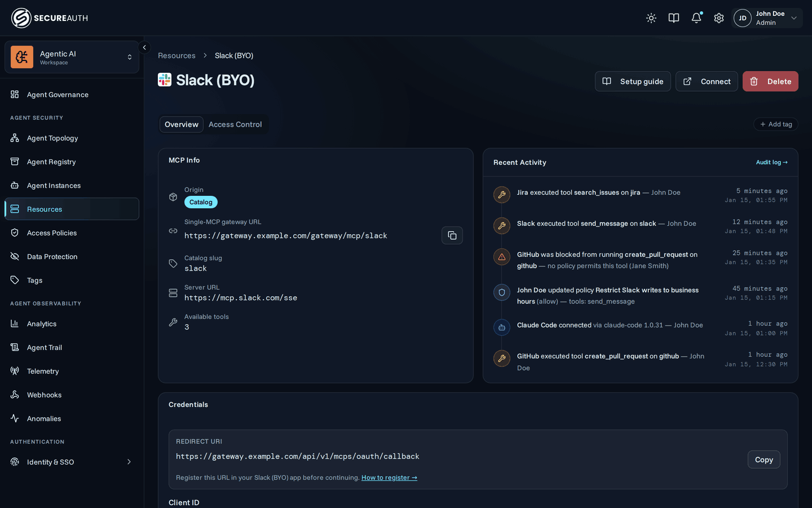Click the Add tag button
Image resolution: width=812 pixels, height=508 pixels.
coord(776,124)
